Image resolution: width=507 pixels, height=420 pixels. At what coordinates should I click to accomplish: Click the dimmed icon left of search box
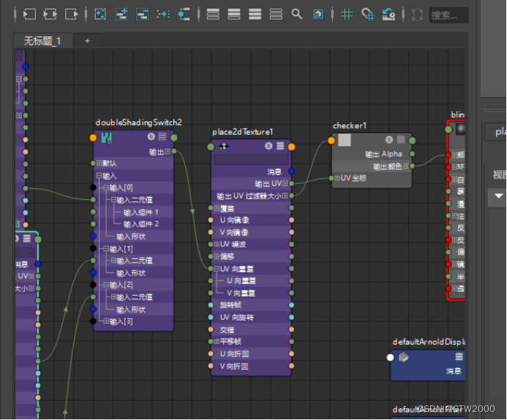(418, 15)
